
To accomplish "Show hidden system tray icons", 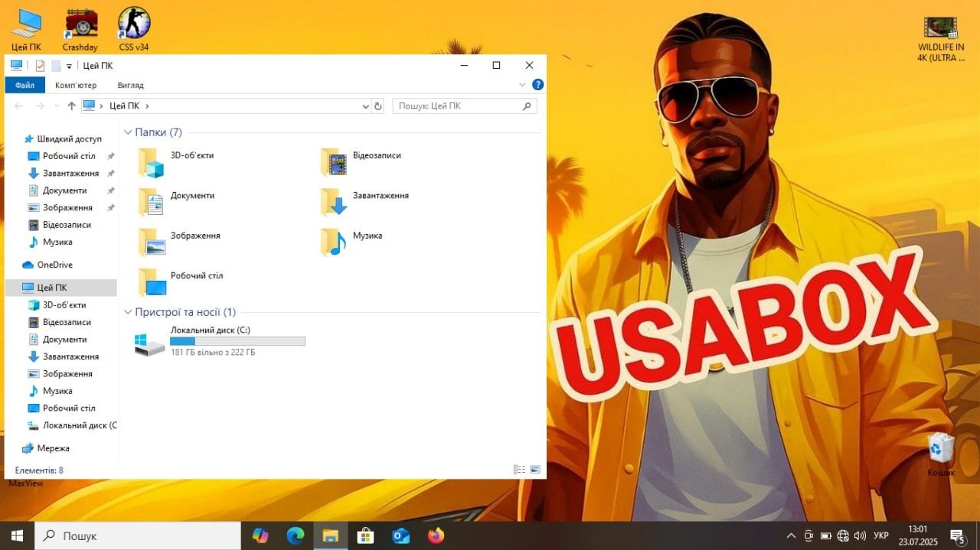I will (x=791, y=535).
